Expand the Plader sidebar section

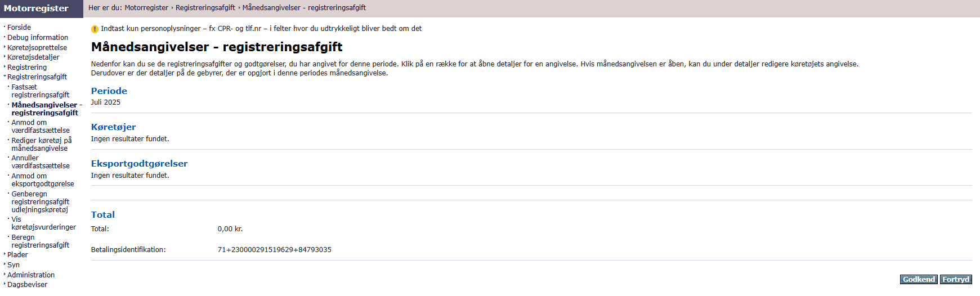click(x=17, y=255)
